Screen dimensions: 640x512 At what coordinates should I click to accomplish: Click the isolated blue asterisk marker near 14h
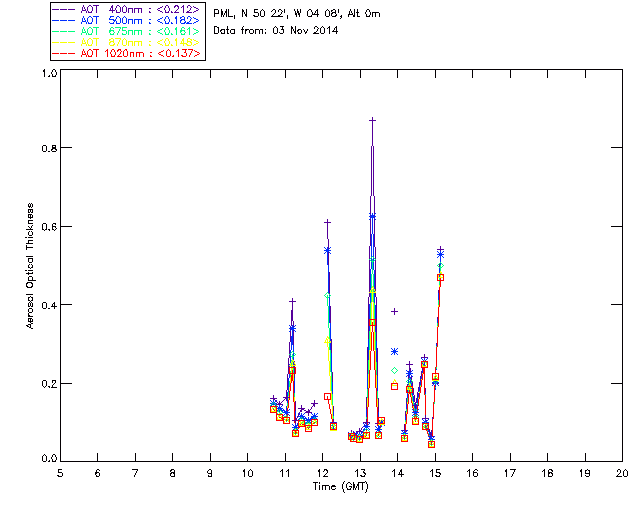coord(394,352)
